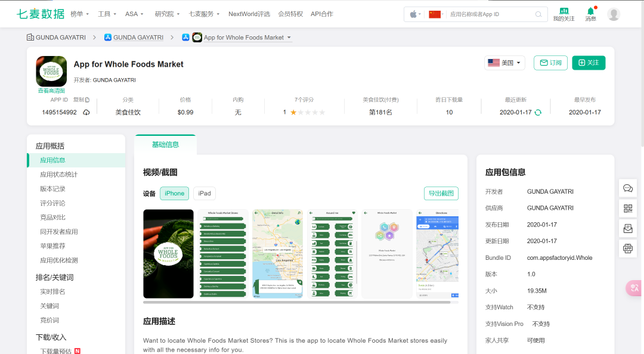Click the Export Screenshots button
Image resolution: width=644 pixels, height=354 pixels.
441,194
